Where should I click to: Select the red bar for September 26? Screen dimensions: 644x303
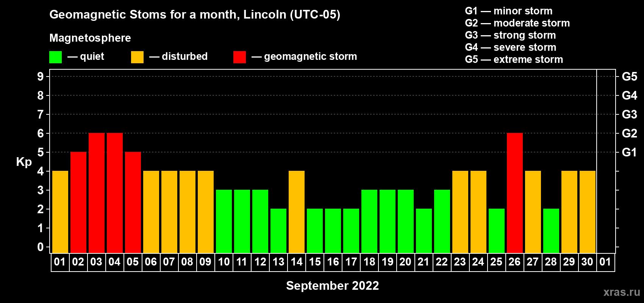pos(514,193)
